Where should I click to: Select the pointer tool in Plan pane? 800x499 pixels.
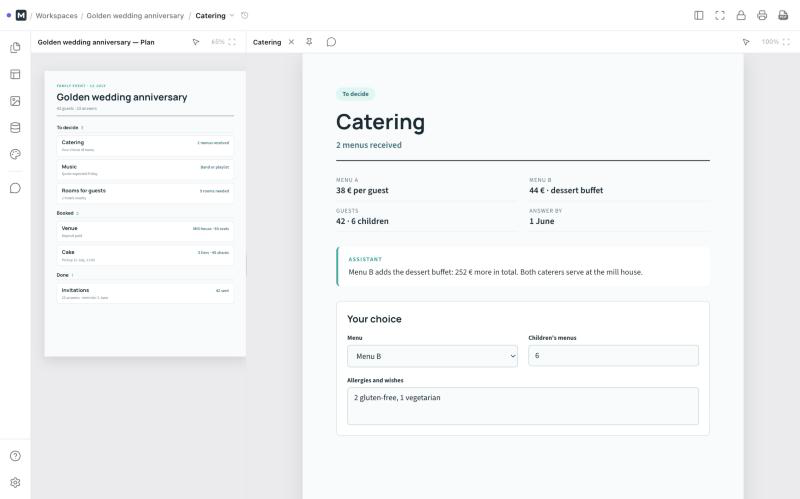click(x=196, y=42)
